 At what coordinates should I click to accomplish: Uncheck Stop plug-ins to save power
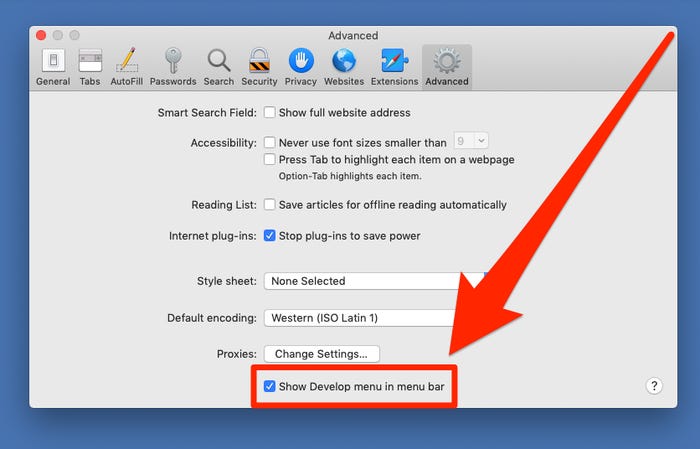click(x=270, y=236)
